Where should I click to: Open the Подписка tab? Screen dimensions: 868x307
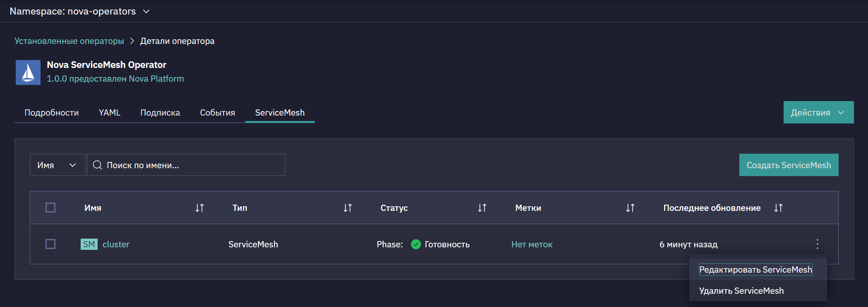click(160, 113)
